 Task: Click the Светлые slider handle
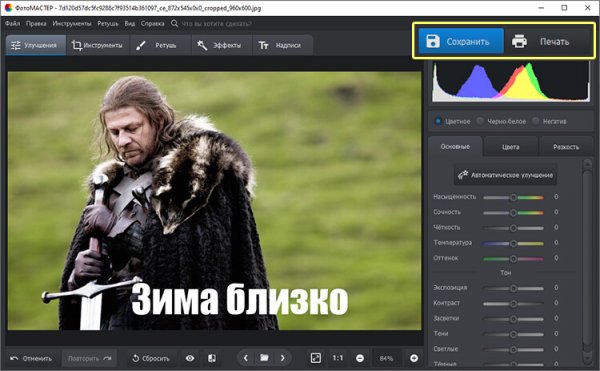point(513,350)
